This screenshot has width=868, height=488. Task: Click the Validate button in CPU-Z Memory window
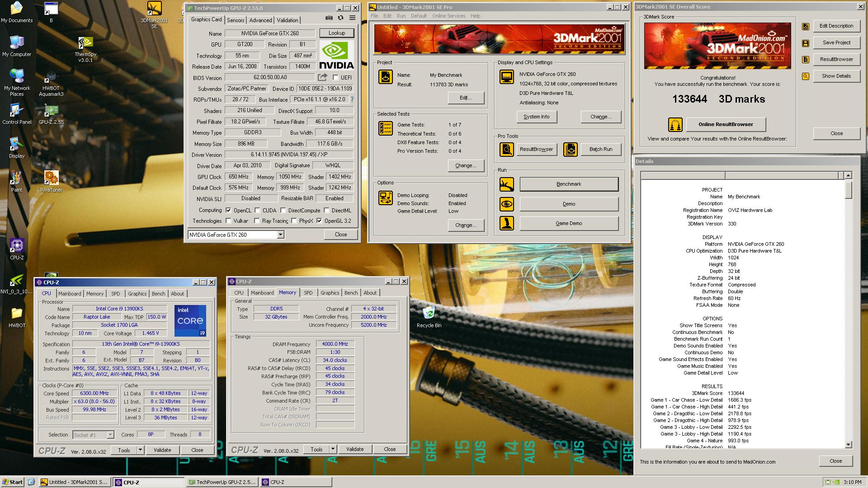(355, 449)
